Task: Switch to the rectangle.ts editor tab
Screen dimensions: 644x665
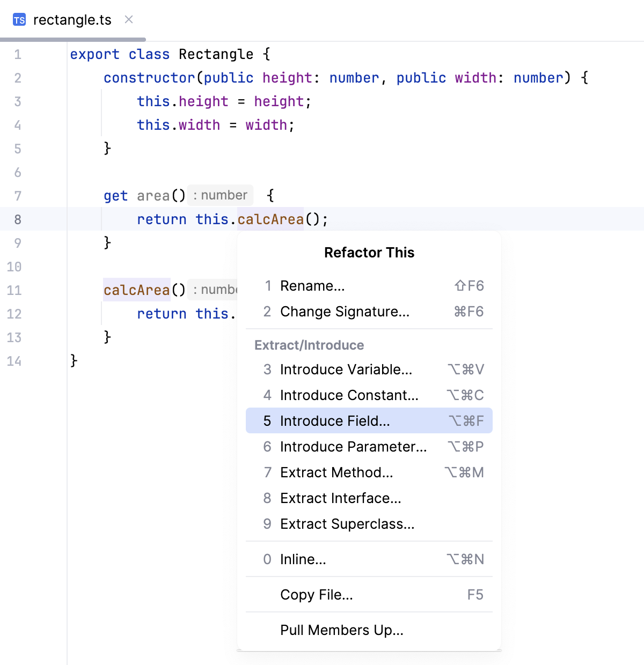Action: [72, 20]
